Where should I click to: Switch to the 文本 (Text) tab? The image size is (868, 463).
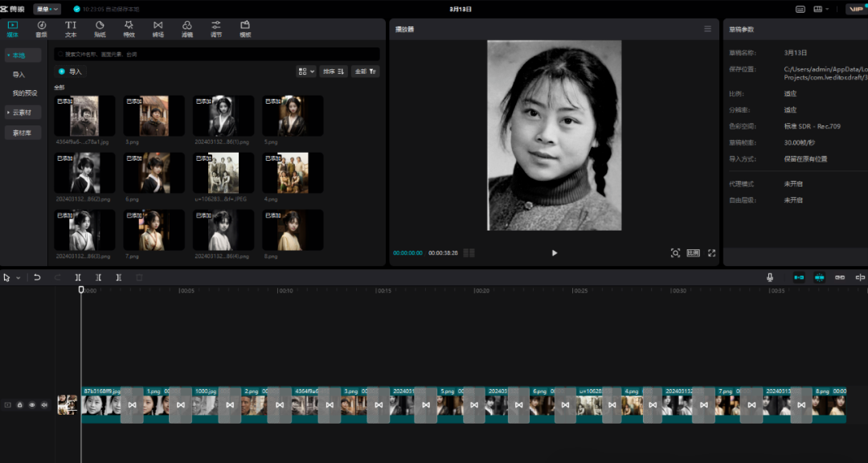coord(71,29)
